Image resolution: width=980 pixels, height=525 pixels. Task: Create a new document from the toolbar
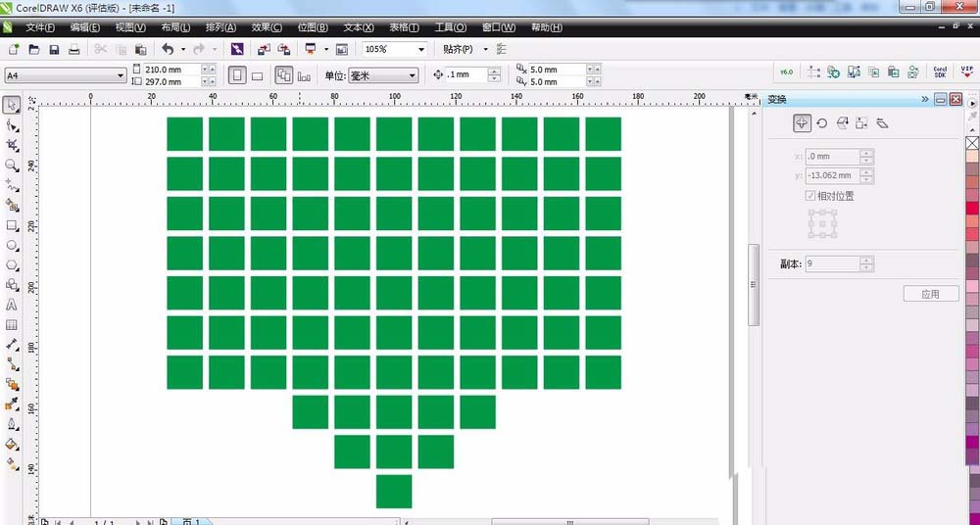pos(14,49)
